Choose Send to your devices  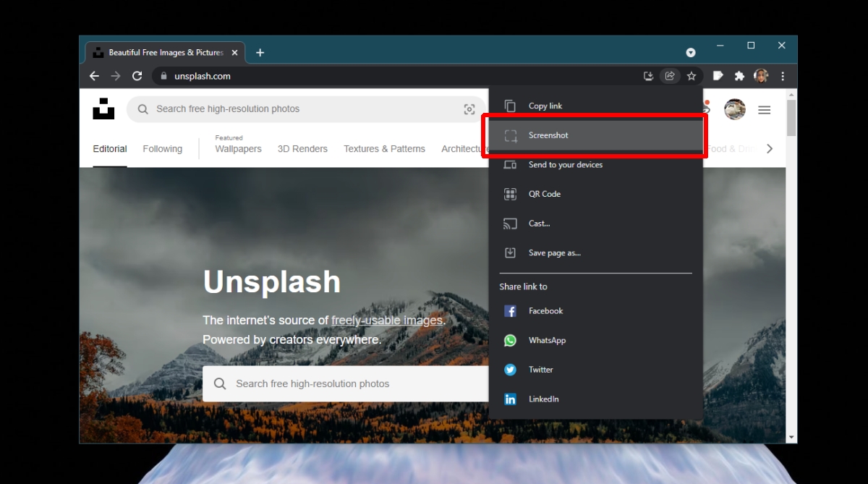[596, 165]
